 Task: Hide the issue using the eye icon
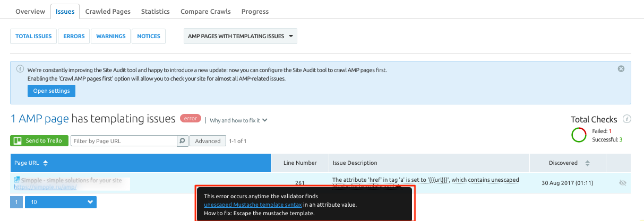623,183
